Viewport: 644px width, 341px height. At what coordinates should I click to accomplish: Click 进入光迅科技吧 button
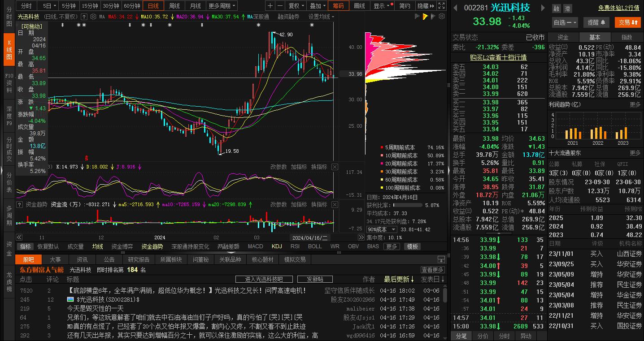(265, 279)
